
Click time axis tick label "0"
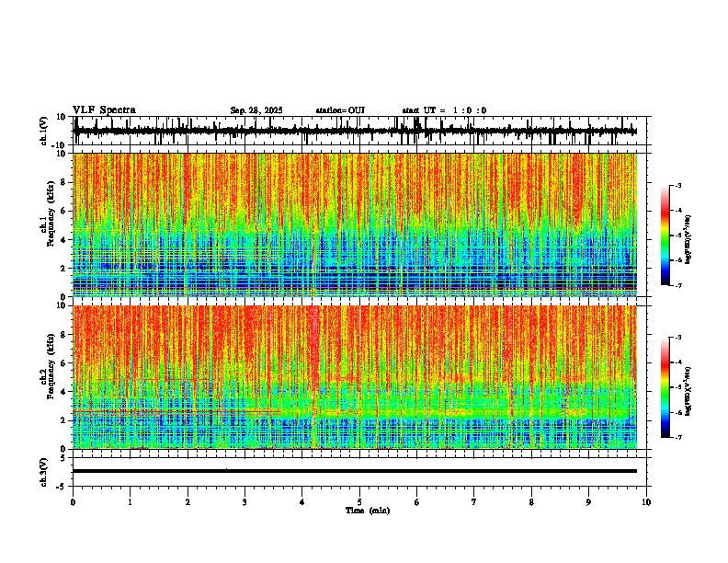tap(73, 502)
